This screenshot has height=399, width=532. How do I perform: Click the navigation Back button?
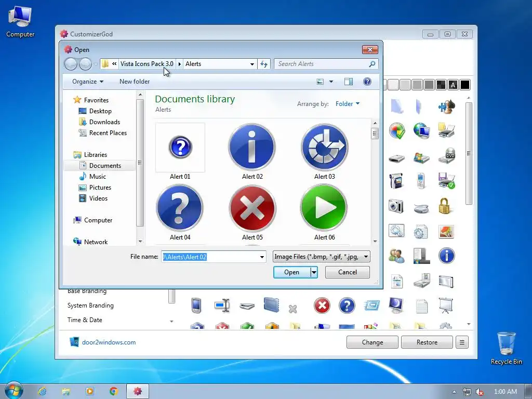coord(71,64)
